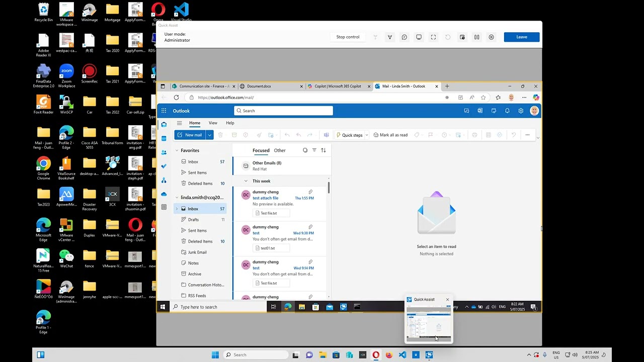Click the remote taskbar 'Type here to search' box
Viewport: 644px width, 362px height.
tap(218, 307)
